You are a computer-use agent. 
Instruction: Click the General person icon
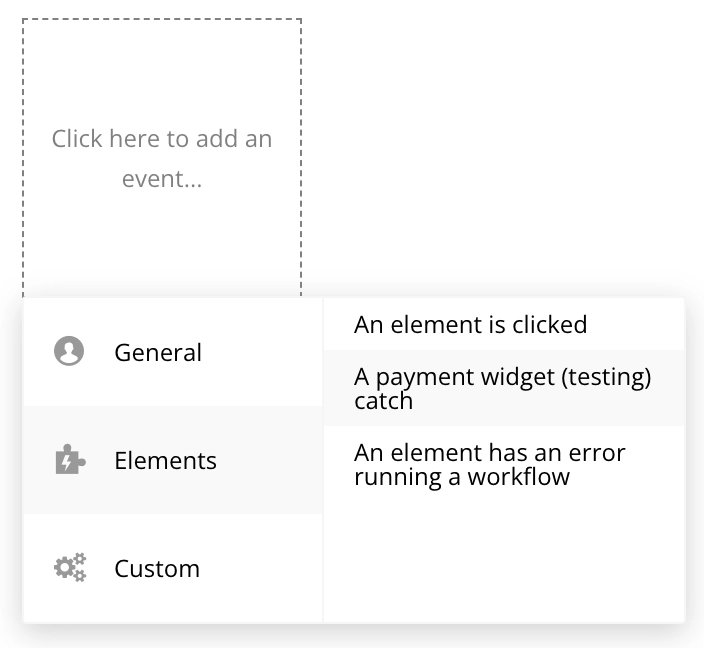click(69, 352)
